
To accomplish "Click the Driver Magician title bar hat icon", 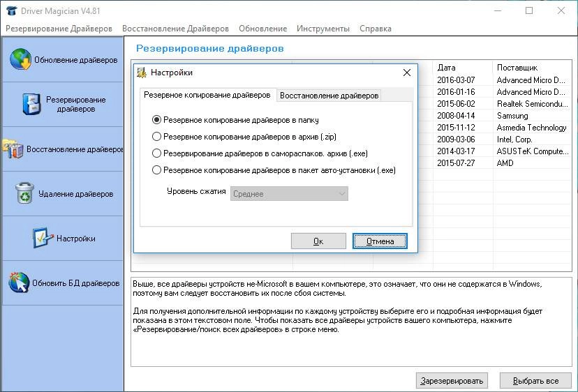I will point(12,10).
